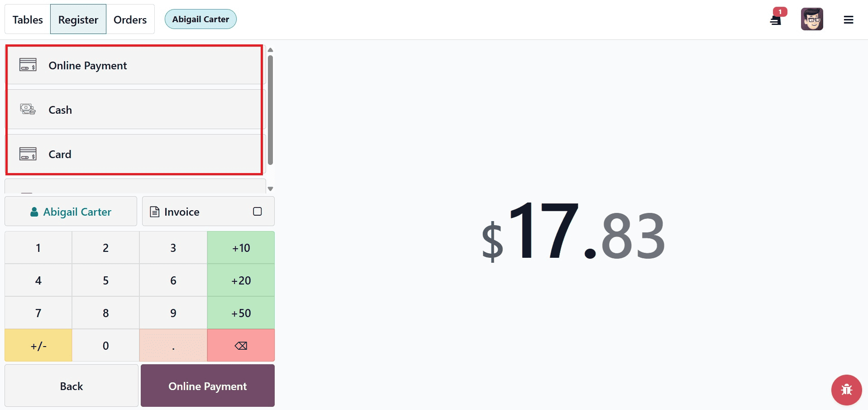Confirm with the Online Payment button
This screenshot has height=410, width=868.
point(207,386)
